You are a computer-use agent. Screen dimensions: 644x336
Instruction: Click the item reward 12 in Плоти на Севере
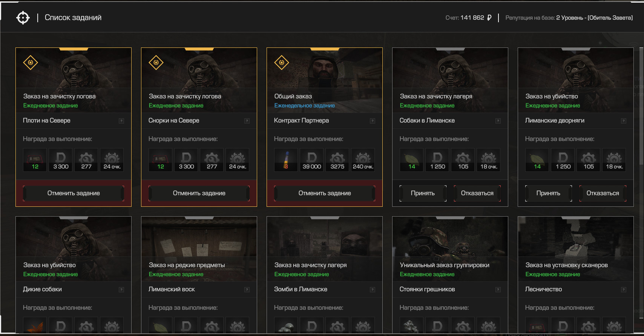pyautogui.click(x=35, y=160)
